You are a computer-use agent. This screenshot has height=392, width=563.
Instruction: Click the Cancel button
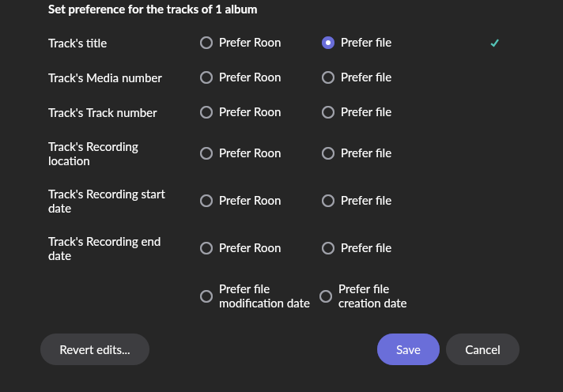click(x=482, y=349)
